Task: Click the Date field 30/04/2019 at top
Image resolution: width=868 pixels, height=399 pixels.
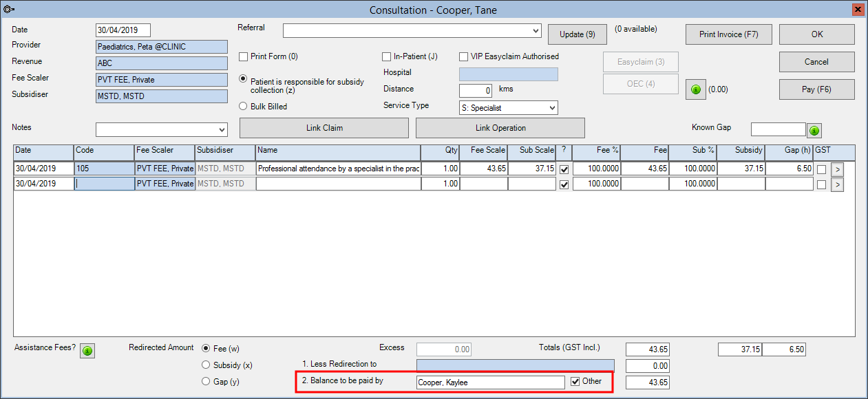Action: click(x=123, y=30)
